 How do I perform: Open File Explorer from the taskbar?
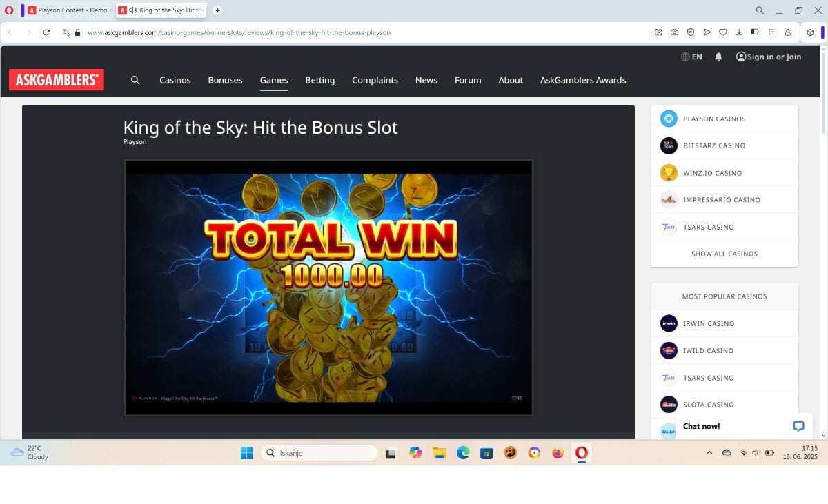point(439,453)
